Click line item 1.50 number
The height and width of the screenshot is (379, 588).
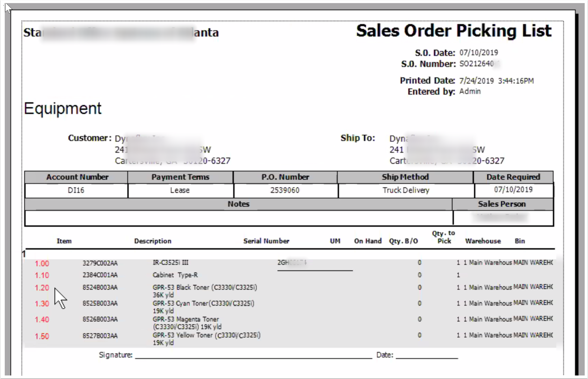[42, 336]
